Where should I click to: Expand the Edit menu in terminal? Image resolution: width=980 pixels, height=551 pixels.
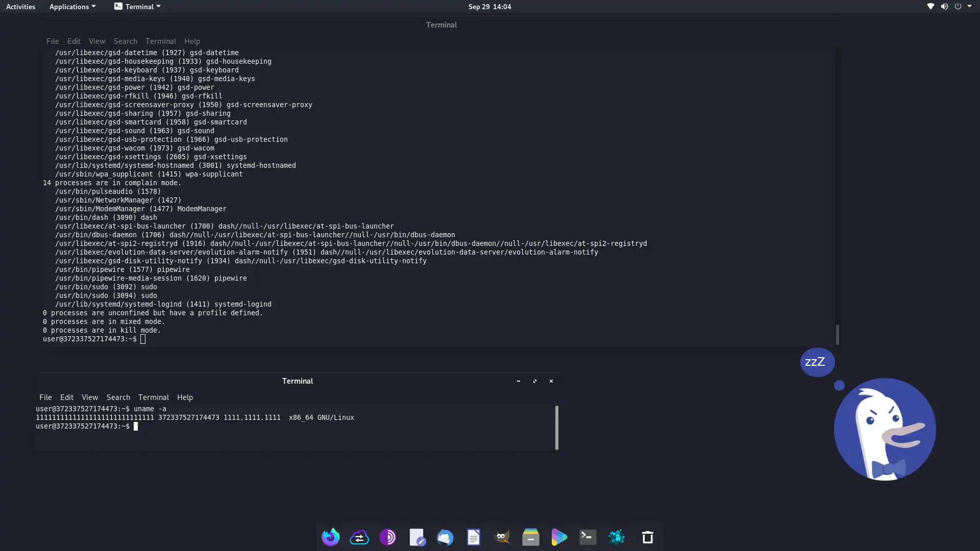[x=66, y=397]
